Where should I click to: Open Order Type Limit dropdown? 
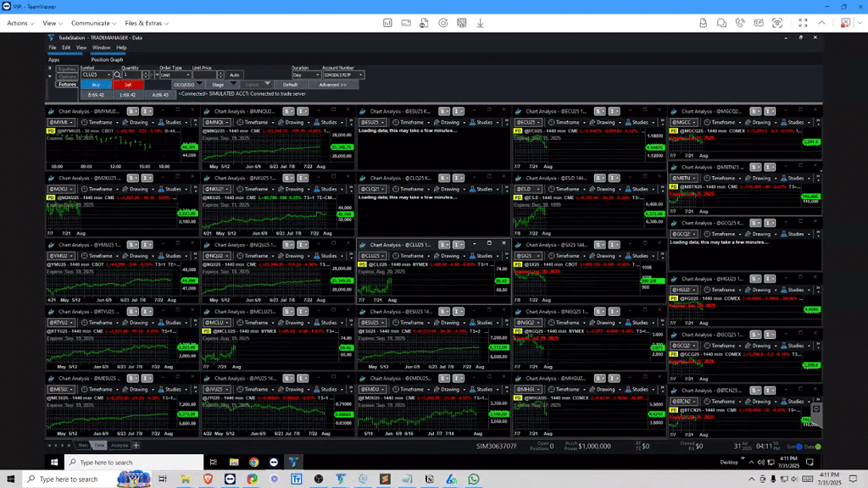[187, 75]
